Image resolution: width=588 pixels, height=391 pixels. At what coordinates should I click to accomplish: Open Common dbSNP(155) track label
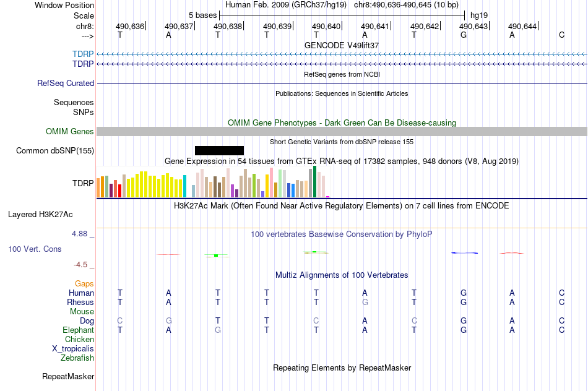coord(55,151)
